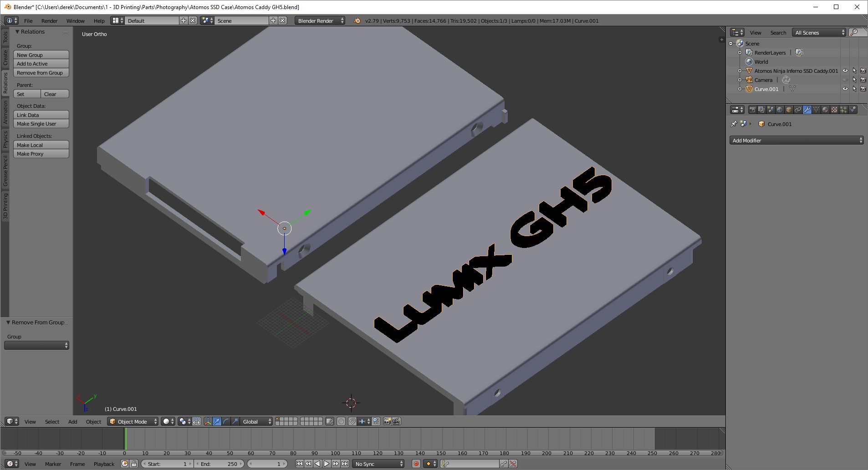Open the World properties globe tab
Image resolution: width=868 pixels, height=470 pixels.
(780, 110)
